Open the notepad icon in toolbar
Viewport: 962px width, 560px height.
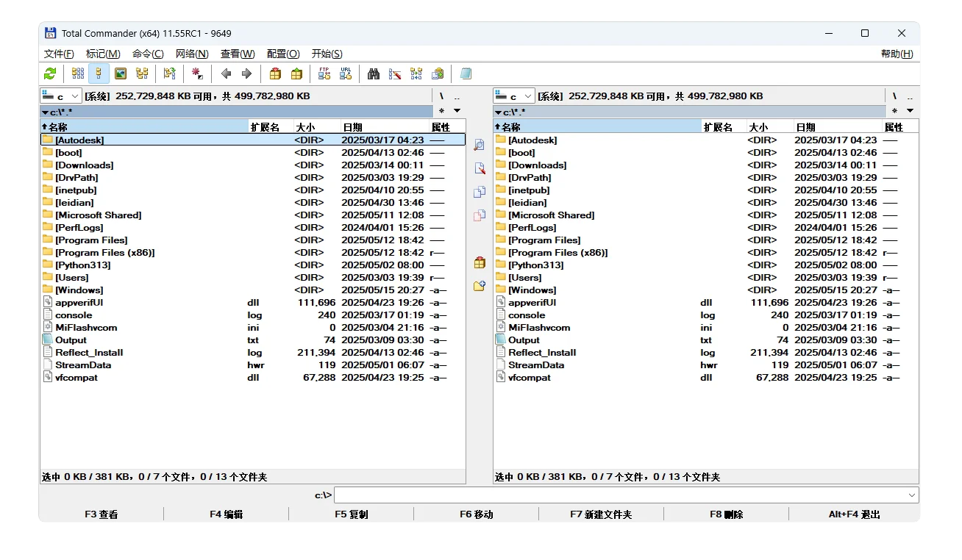pyautogui.click(x=466, y=73)
